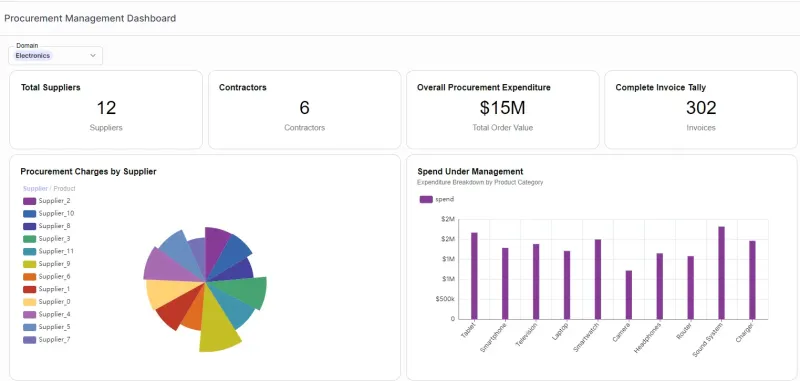This screenshot has width=800, height=381.
Task: Click the Tablet spend bar
Action: (474, 276)
